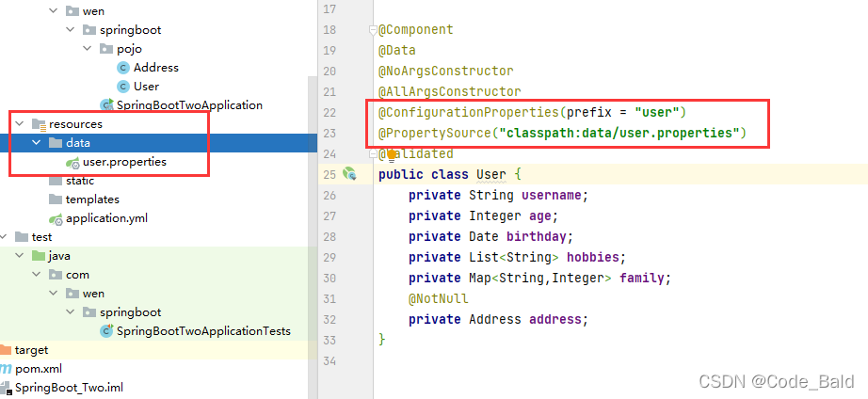Click line number 22 in gutter
868x399 pixels.
(330, 112)
